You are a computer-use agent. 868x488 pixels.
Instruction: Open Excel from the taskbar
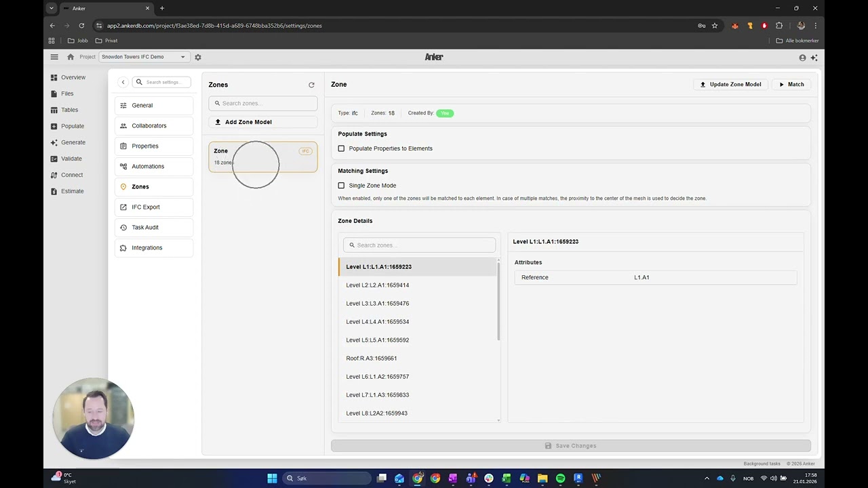click(507, 479)
